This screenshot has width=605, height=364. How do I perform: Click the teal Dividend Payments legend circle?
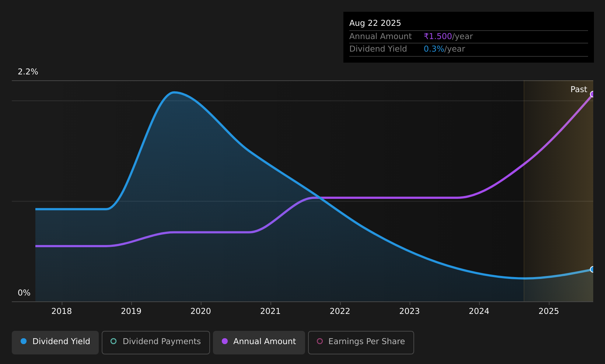[x=113, y=341]
